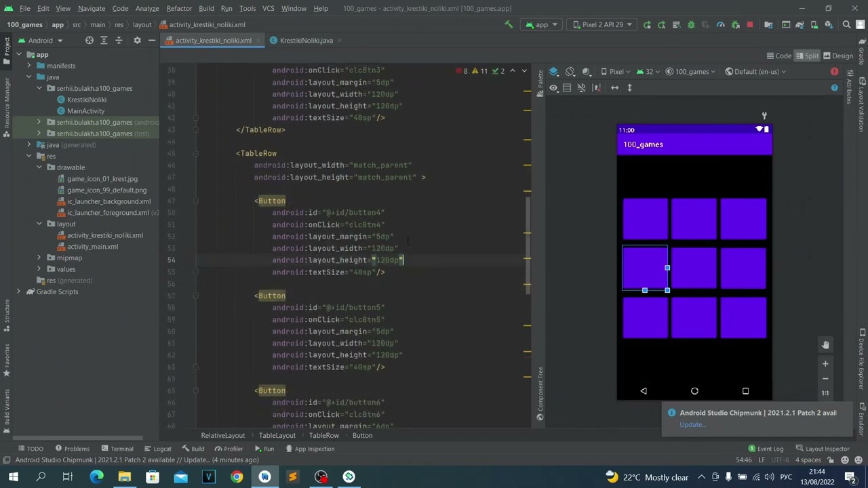868x488 pixels.
Task: Open the 100_games theme dropdown
Action: pos(692,72)
